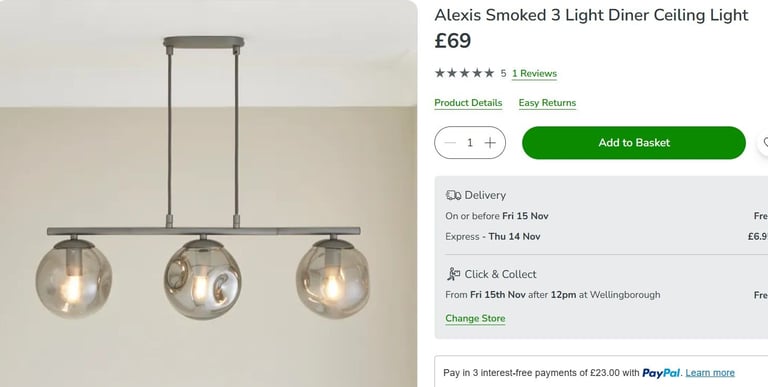
Task: Click the Click & Collect person icon
Action: click(454, 274)
